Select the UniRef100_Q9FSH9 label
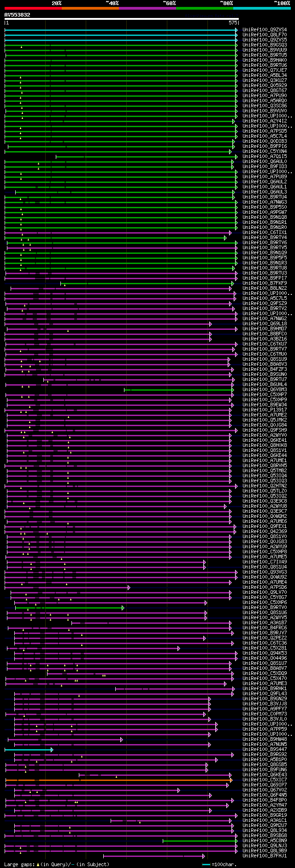 (265, 430)
